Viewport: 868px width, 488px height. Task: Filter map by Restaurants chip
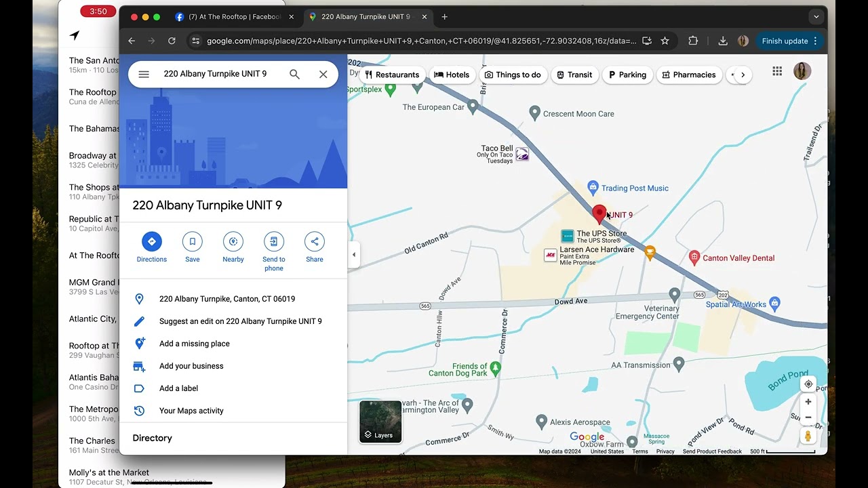392,75
